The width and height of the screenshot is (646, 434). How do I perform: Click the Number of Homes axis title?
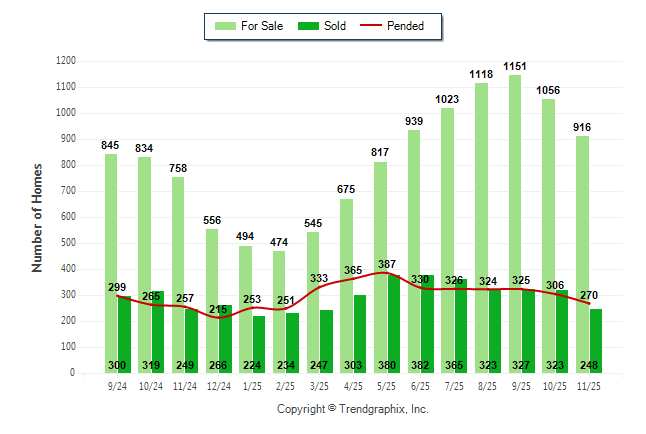(37, 217)
